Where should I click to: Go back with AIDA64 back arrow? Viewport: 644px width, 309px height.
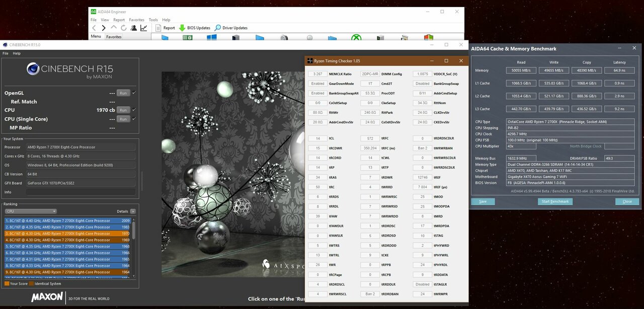94,28
